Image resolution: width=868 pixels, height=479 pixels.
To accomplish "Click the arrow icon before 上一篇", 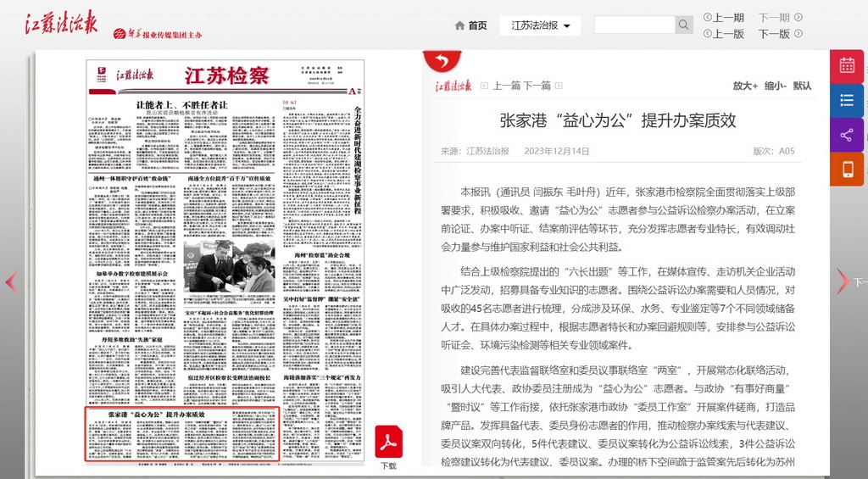I will [x=484, y=86].
